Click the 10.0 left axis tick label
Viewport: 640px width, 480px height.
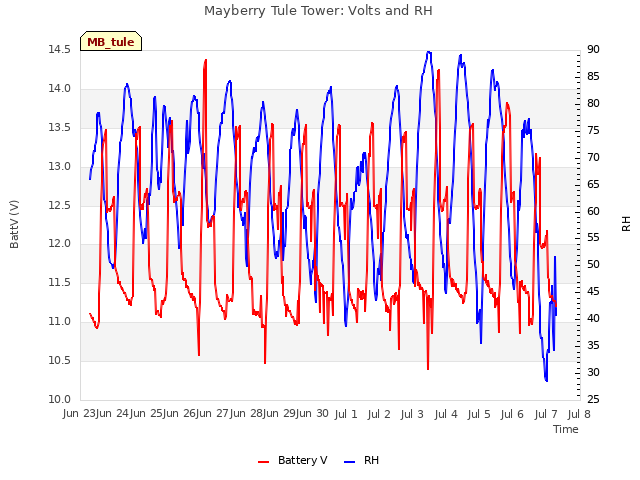click(60, 399)
